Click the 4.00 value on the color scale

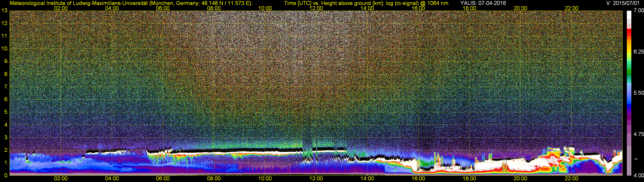pyautogui.click(x=639, y=175)
